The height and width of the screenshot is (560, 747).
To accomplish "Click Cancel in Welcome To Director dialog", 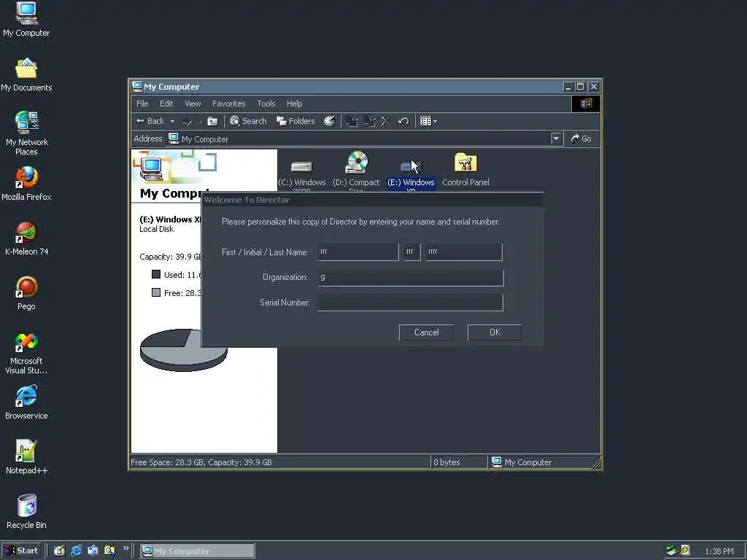I will 426,332.
